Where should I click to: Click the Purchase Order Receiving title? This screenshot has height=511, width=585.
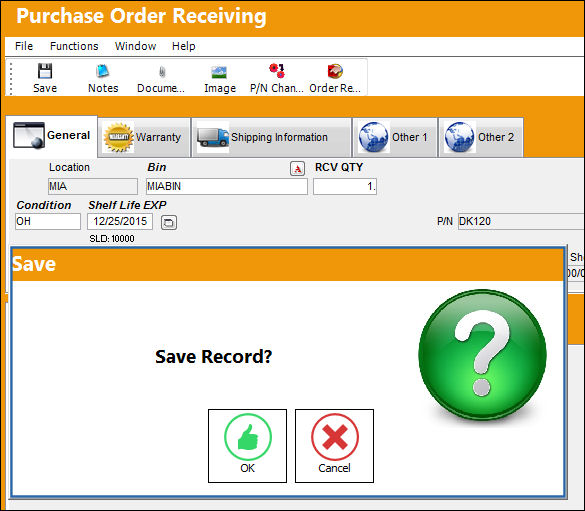[141, 16]
